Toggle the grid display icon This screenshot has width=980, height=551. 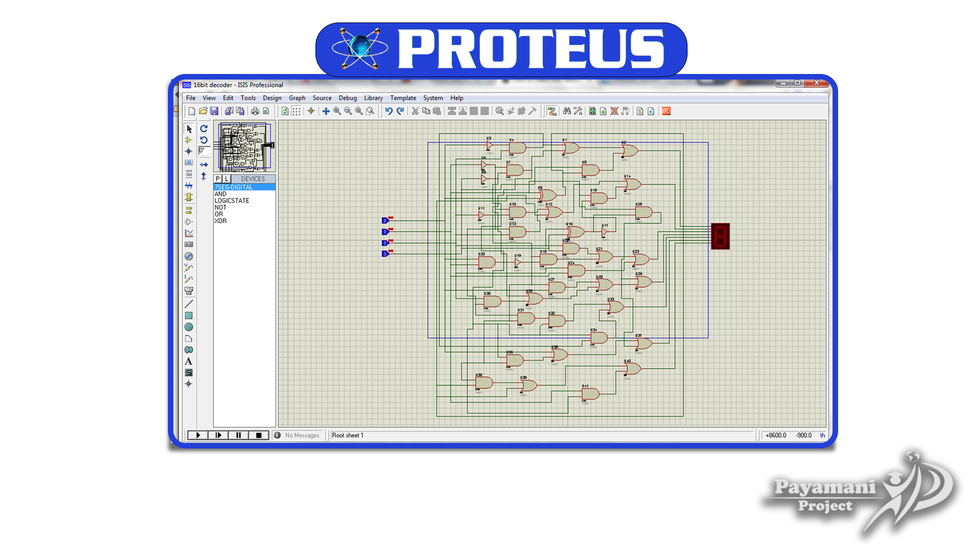[297, 111]
